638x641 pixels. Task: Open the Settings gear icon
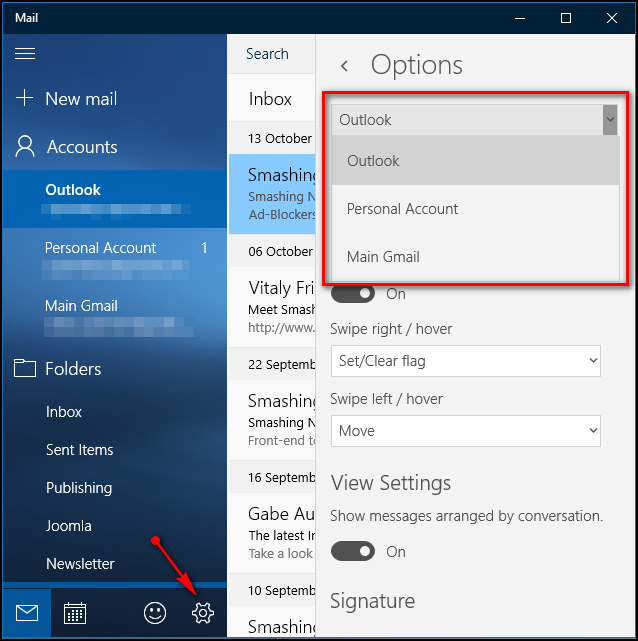point(203,613)
